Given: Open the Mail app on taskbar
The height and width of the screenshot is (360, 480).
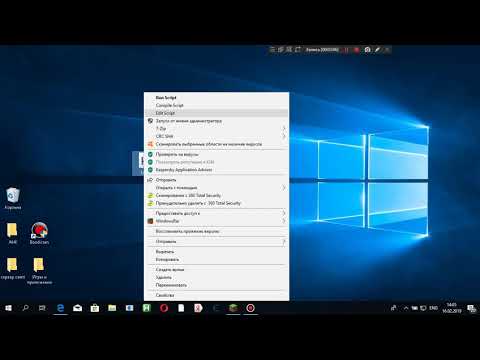Looking at the screenshot, I should [77, 308].
